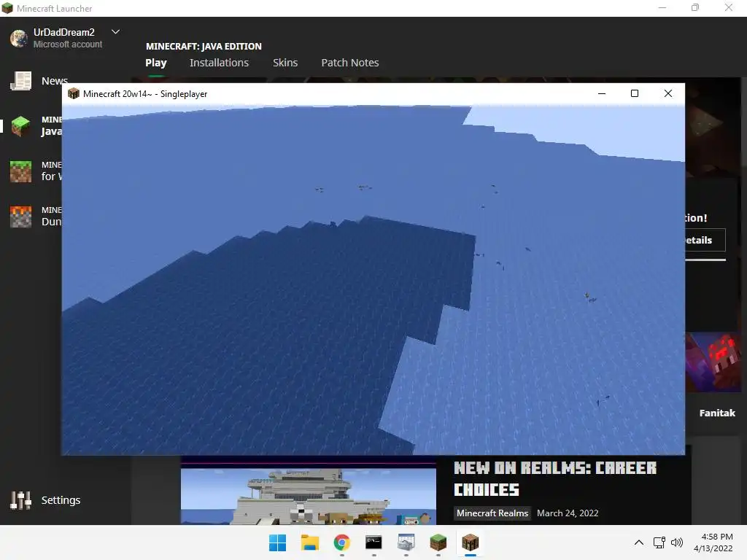Viewport: 747px width, 560px height.
Task: Open the red spider thumbnail on right
Action: (x=713, y=362)
